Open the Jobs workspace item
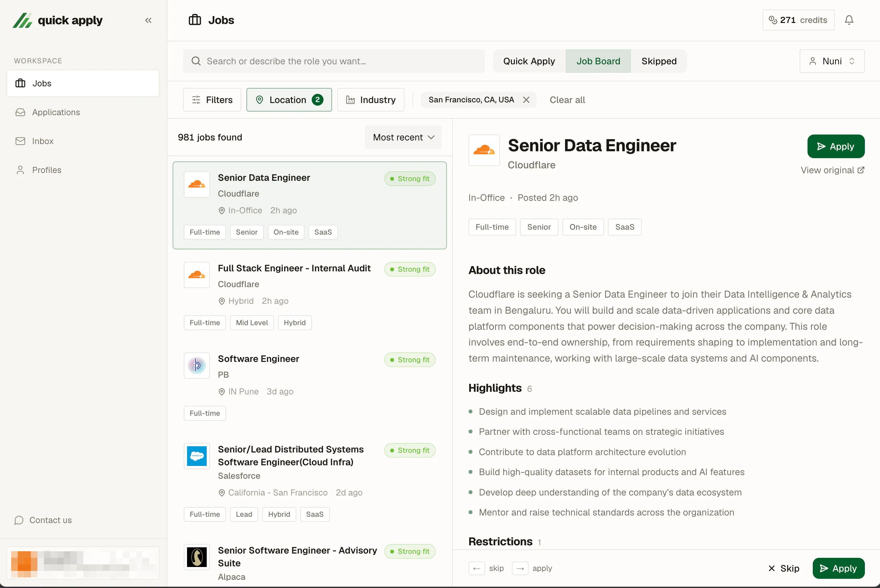Image resolution: width=880 pixels, height=588 pixels. 83,83
